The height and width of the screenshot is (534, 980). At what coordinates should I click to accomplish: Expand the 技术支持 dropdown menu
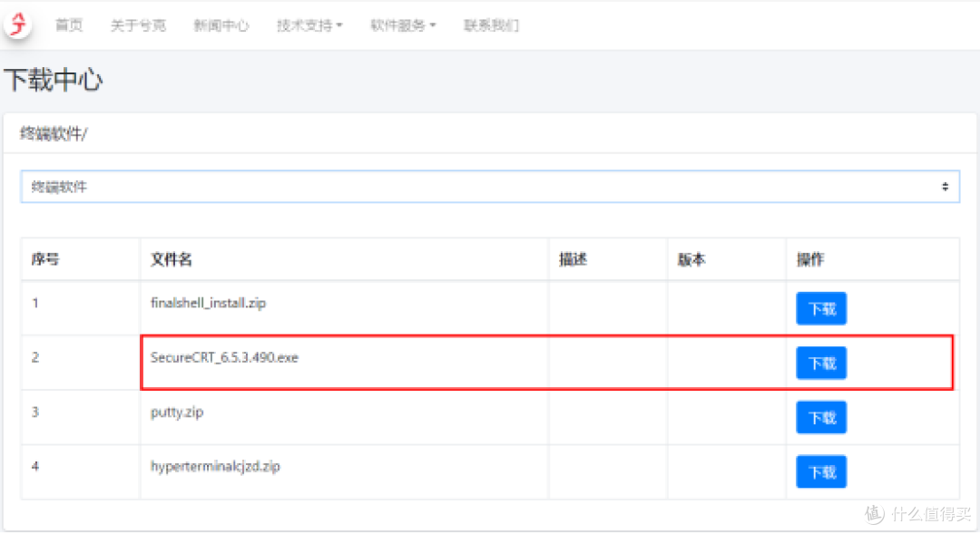pos(309,25)
